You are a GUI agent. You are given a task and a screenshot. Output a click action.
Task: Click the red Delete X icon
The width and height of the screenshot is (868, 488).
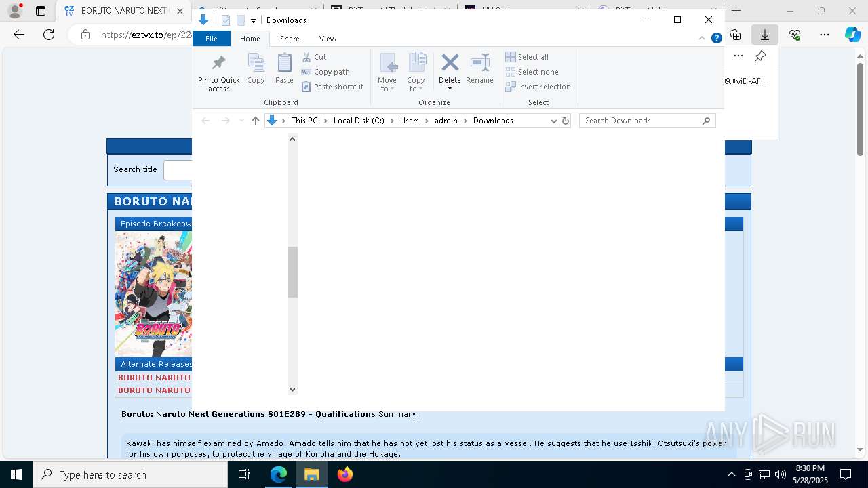[x=450, y=63]
